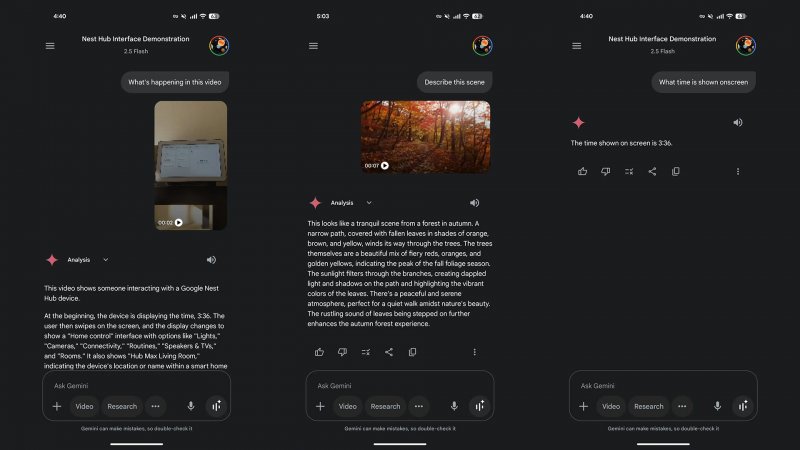Thumbs up the forest scene response

pyautogui.click(x=319, y=352)
